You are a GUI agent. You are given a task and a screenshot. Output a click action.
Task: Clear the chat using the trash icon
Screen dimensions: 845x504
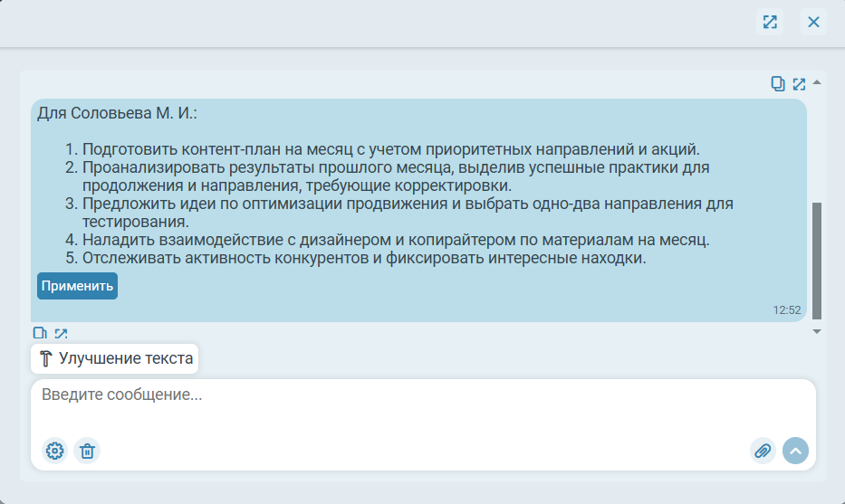[x=87, y=451]
